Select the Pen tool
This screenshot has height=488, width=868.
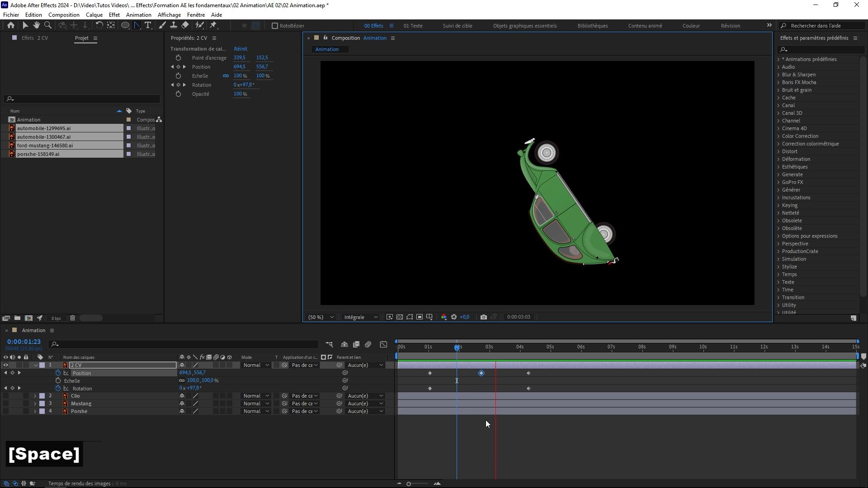pos(137,25)
